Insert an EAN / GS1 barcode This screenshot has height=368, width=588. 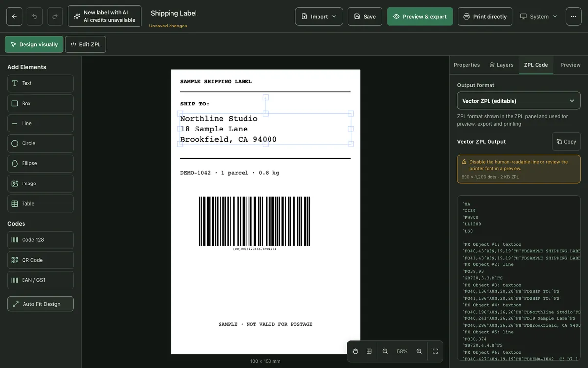(41, 280)
